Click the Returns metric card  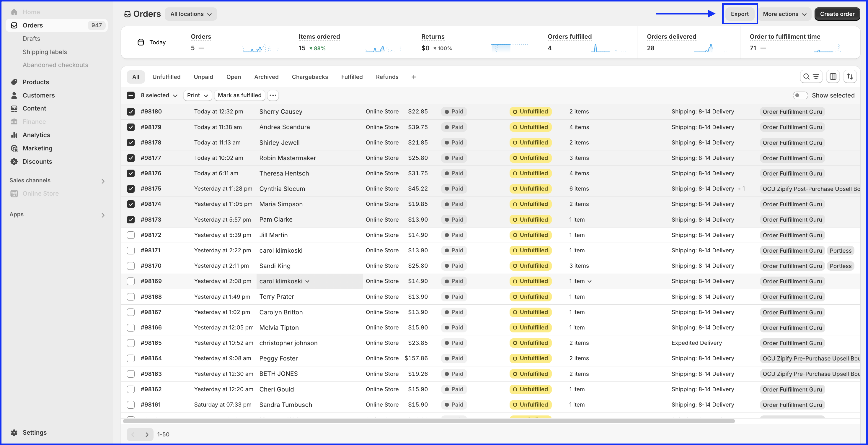[475, 43]
